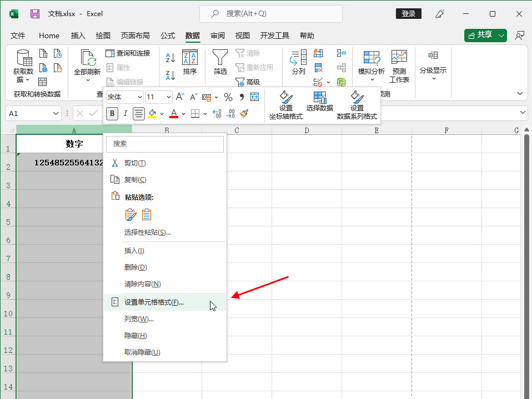
Task: Toggle Bold in the mini toolbar
Action: 112,114
